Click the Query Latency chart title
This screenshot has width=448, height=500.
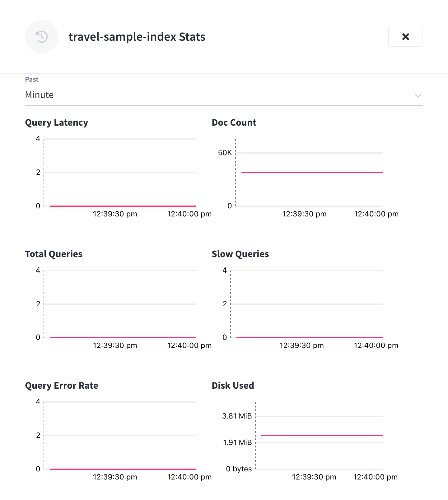[x=56, y=123]
